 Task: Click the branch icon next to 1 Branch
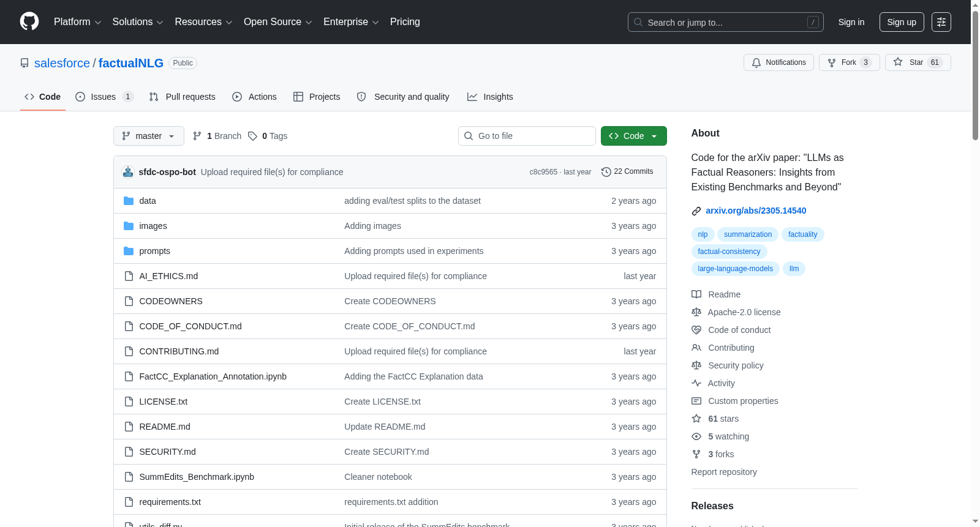coord(197,136)
